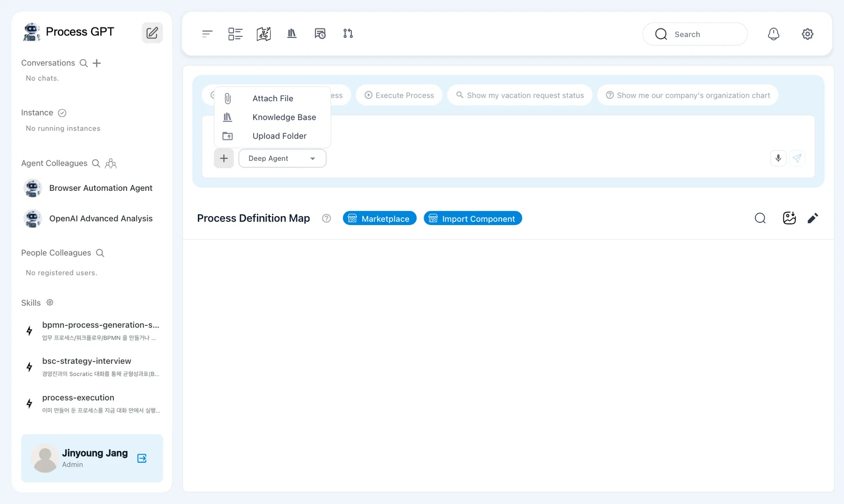Image resolution: width=844 pixels, height=504 pixels.
Task: Open the agent organization people icon
Action: click(x=111, y=163)
